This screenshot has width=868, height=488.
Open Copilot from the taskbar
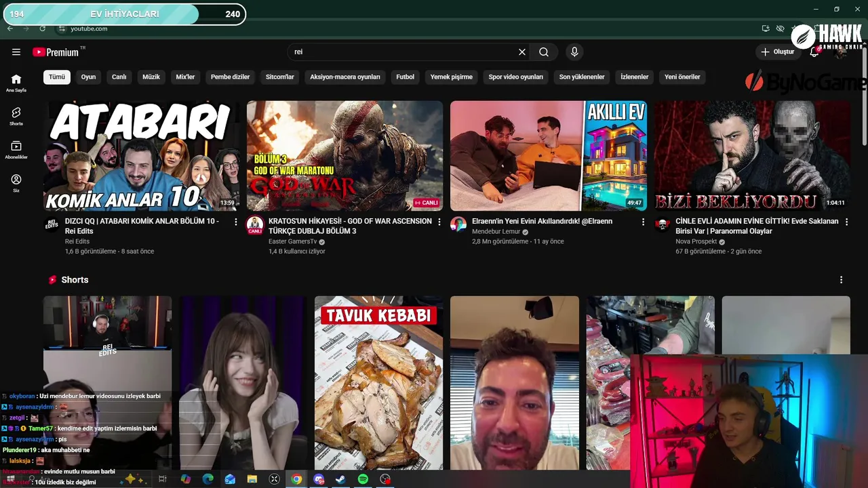(x=186, y=479)
